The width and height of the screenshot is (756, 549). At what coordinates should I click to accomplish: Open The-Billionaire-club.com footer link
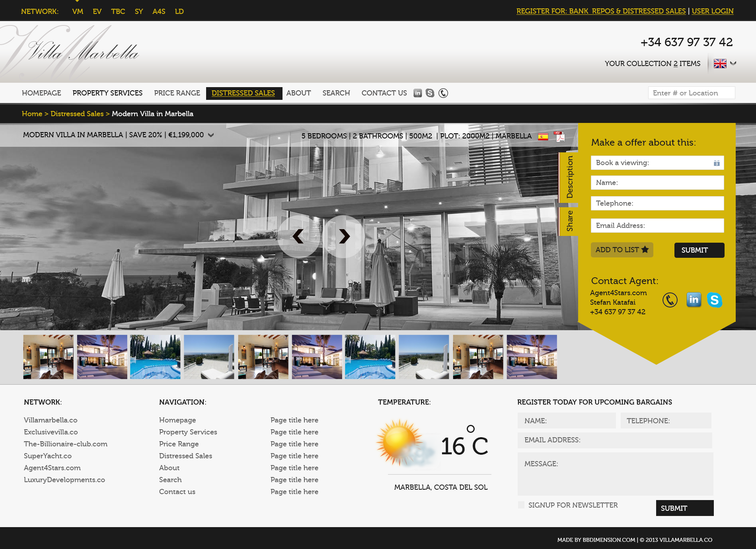coord(66,444)
